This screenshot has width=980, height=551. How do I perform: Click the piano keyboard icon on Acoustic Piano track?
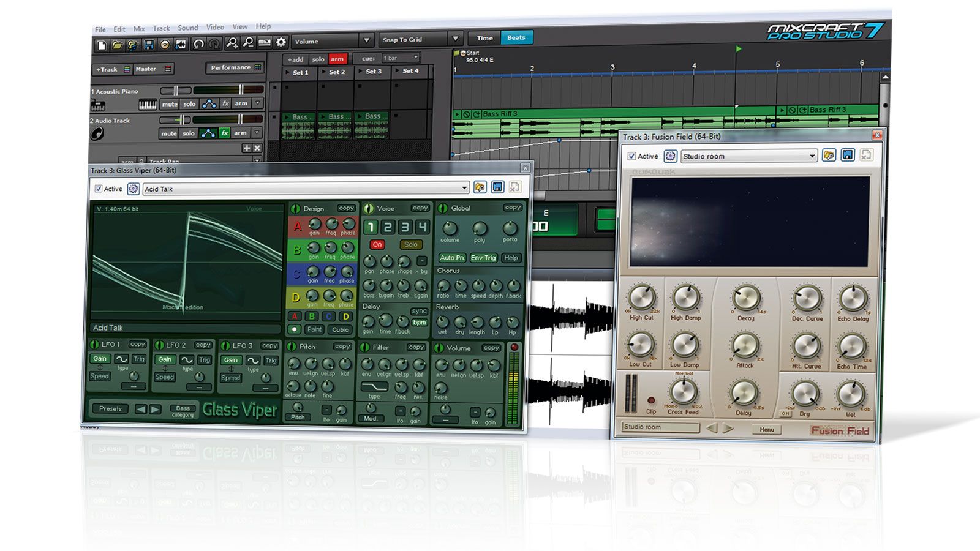[148, 105]
